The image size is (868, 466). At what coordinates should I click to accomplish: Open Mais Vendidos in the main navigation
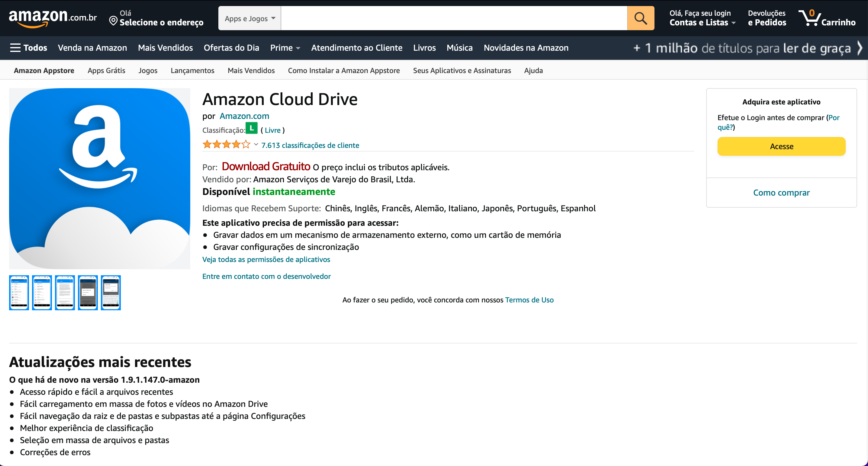165,48
